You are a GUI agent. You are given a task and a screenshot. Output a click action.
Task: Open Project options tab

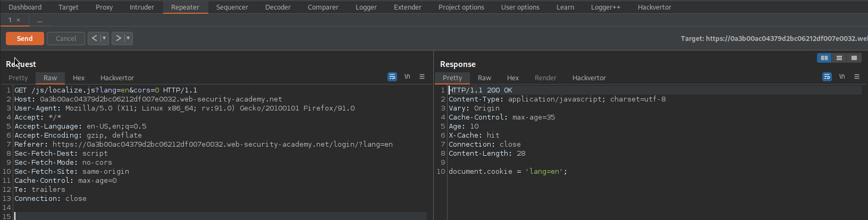pos(461,7)
